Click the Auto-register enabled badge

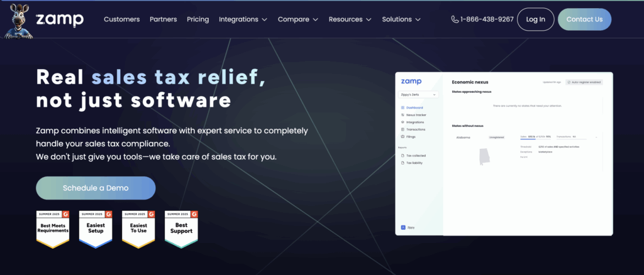coord(584,82)
